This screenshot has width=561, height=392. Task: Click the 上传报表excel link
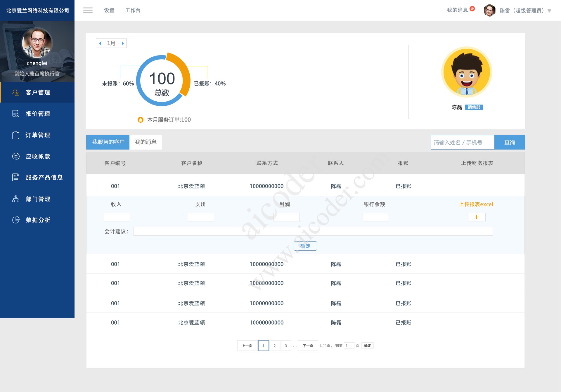[x=476, y=204]
